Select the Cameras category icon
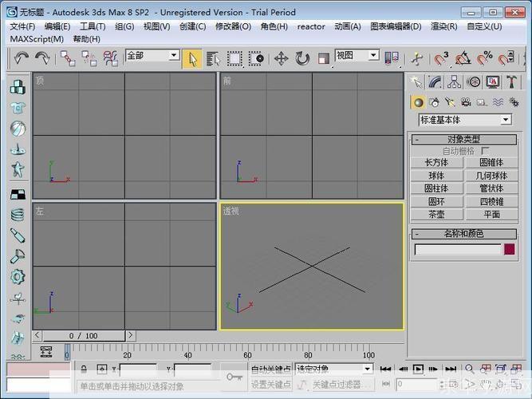This screenshot has width=532, height=399. click(x=466, y=102)
